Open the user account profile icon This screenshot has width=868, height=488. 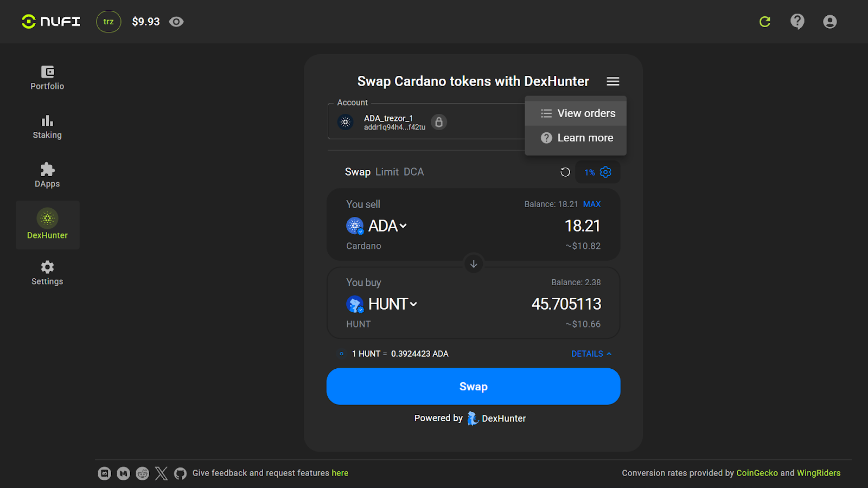pos(830,22)
